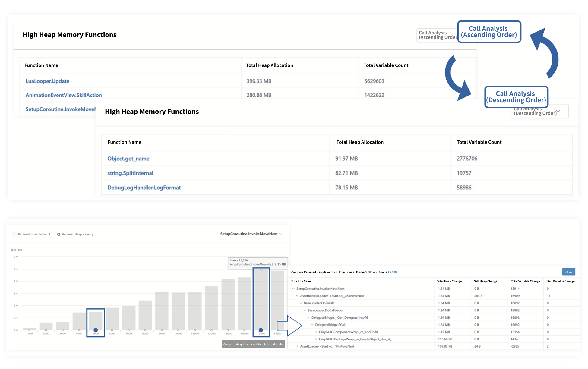This screenshot has height=369, width=588.
Task: Click the Total Variable Change column header
Action: [525, 281]
